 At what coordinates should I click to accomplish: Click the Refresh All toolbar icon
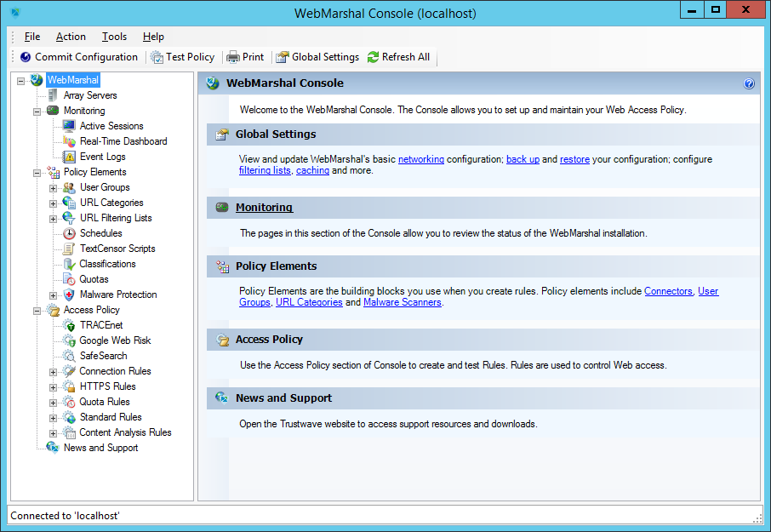[373, 57]
